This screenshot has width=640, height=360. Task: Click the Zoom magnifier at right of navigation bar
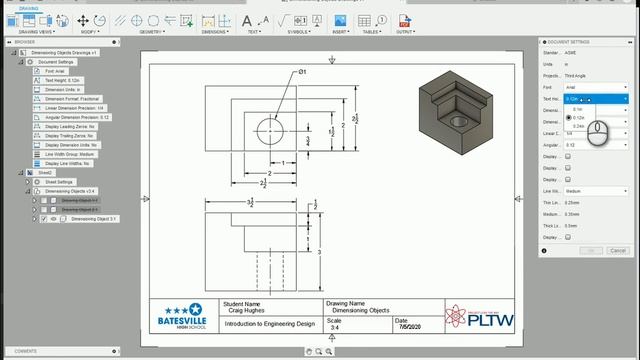coord(329,351)
